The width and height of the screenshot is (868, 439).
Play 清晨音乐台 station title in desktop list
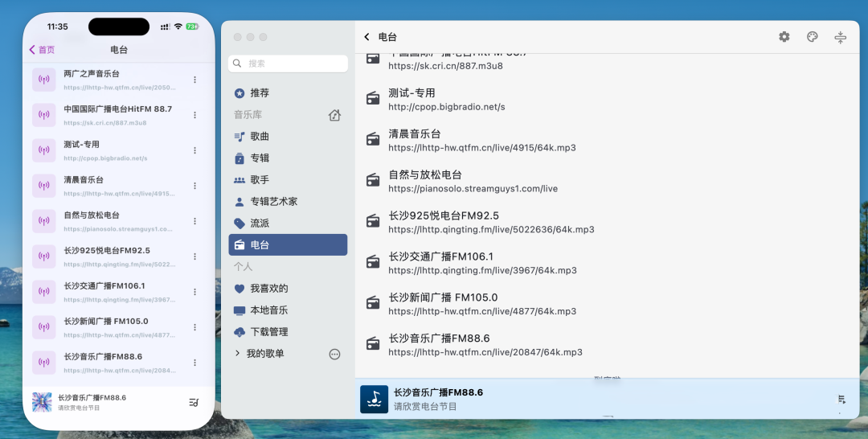[x=415, y=134]
